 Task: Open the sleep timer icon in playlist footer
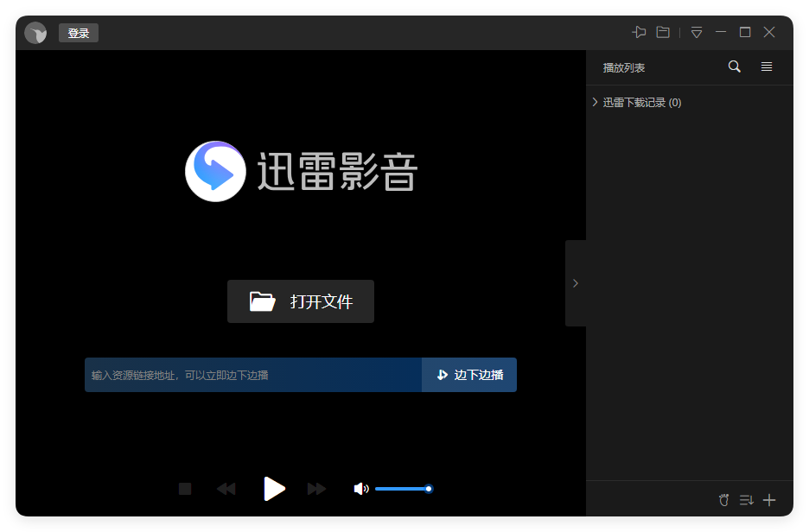(x=723, y=499)
